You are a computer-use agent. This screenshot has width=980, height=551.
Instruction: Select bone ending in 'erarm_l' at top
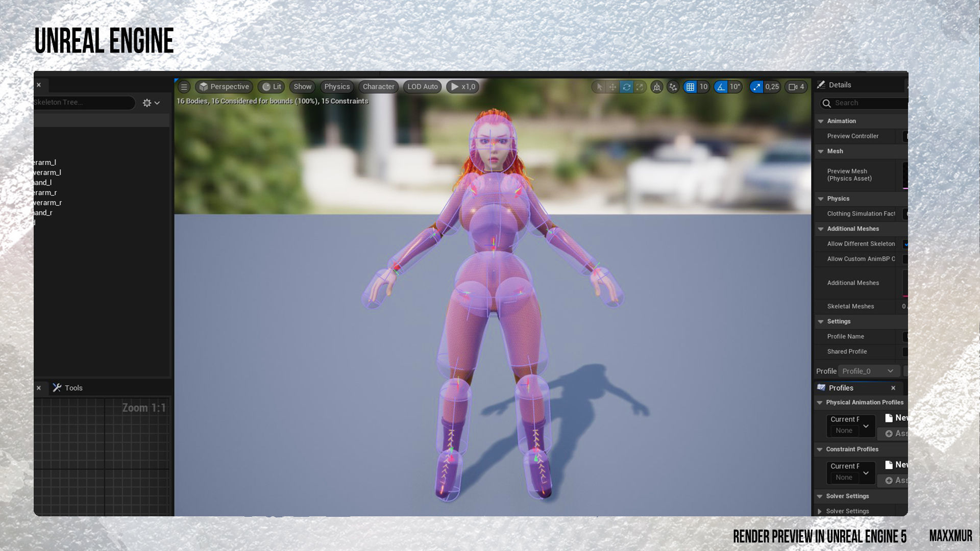[45, 162]
